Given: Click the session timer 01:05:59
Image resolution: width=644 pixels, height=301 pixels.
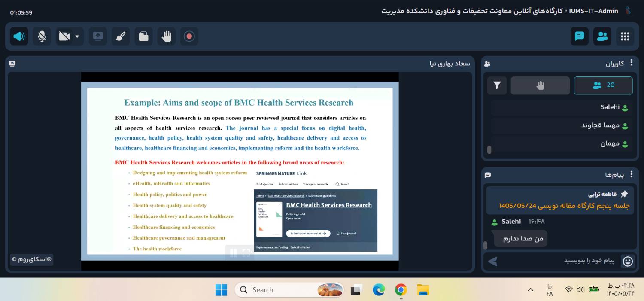Looking at the screenshot, I should click(21, 12).
